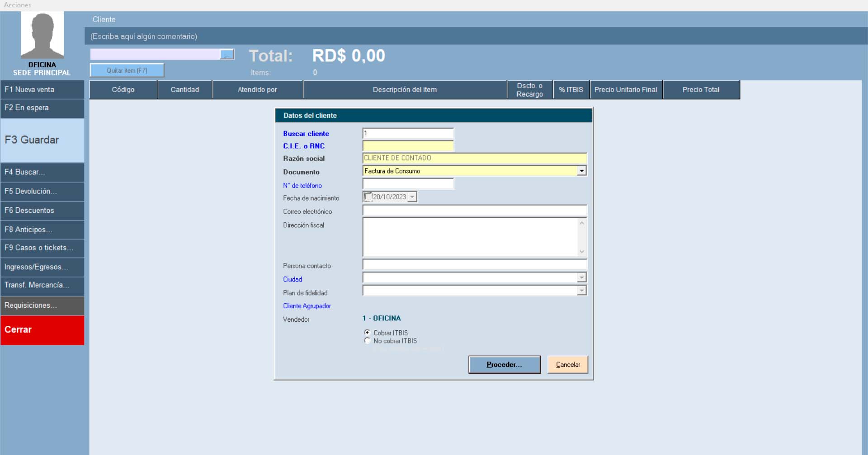Open the birth date picker arrow

[x=412, y=197]
